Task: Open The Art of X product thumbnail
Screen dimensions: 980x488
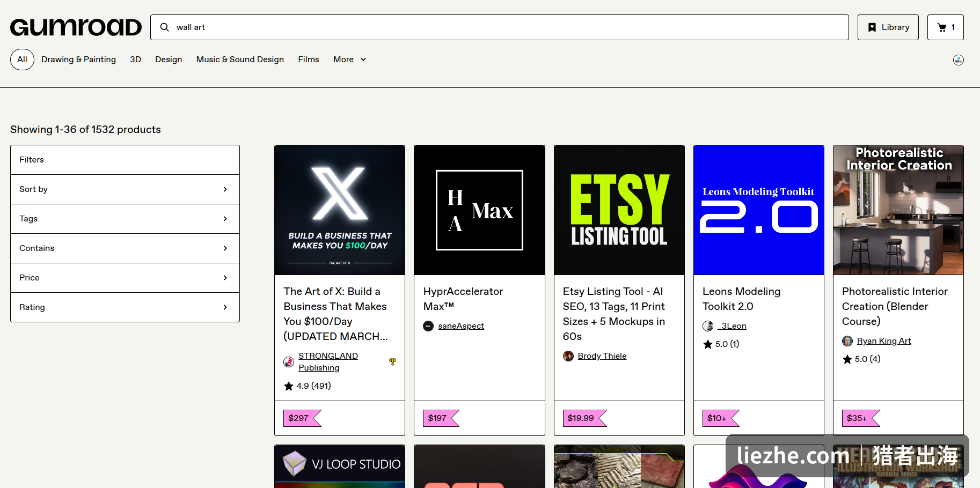Action: click(340, 210)
